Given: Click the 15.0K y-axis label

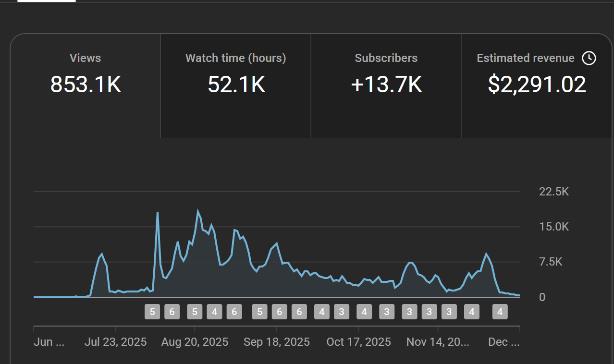Looking at the screenshot, I should pyautogui.click(x=554, y=227).
